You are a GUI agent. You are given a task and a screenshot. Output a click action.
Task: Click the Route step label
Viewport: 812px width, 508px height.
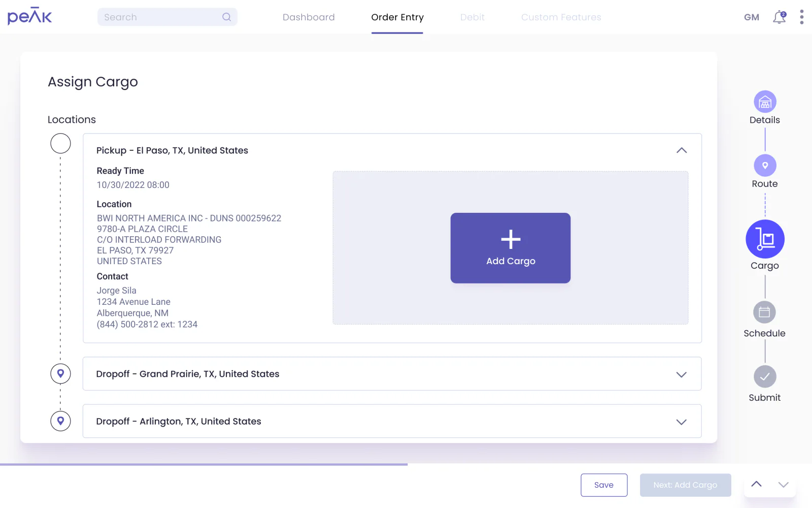pos(765,183)
